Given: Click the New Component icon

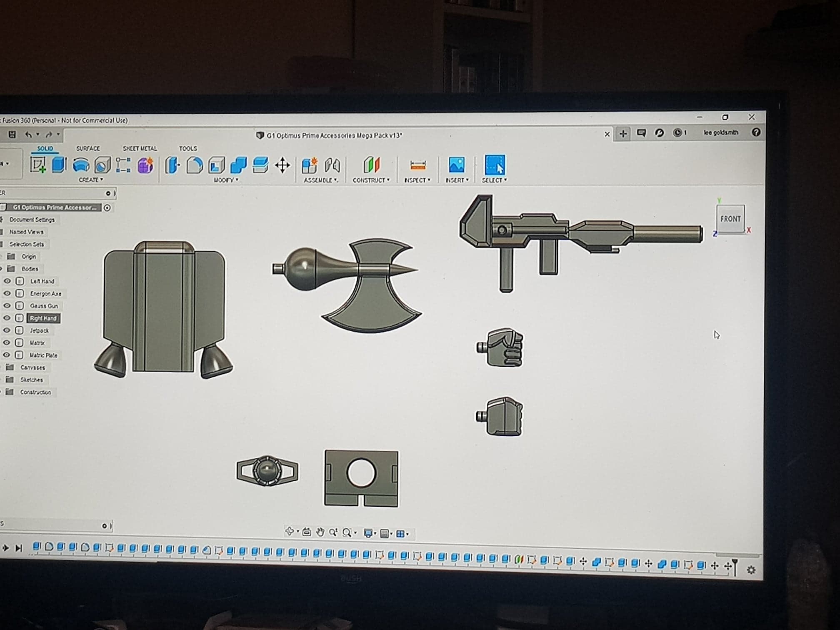Looking at the screenshot, I should tap(309, 165).
